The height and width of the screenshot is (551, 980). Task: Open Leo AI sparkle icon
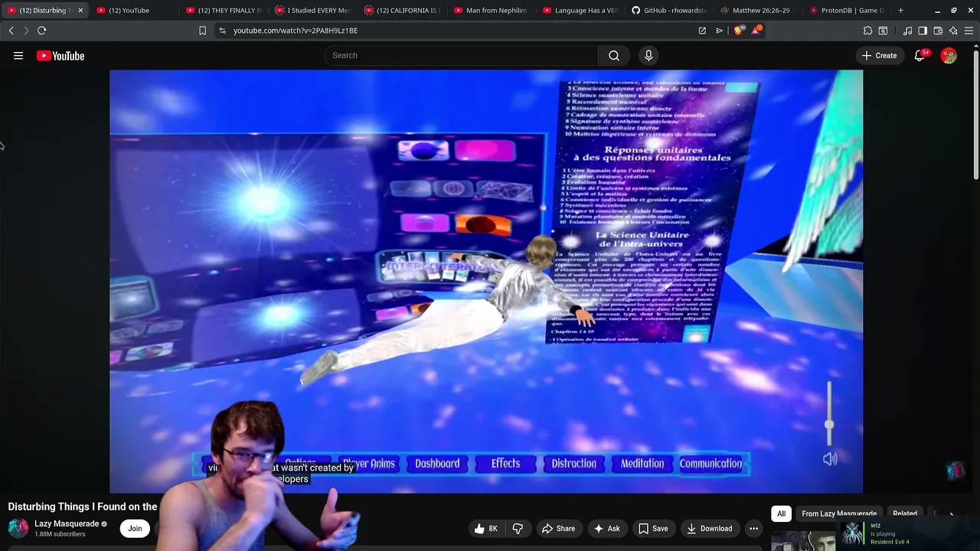953,31
